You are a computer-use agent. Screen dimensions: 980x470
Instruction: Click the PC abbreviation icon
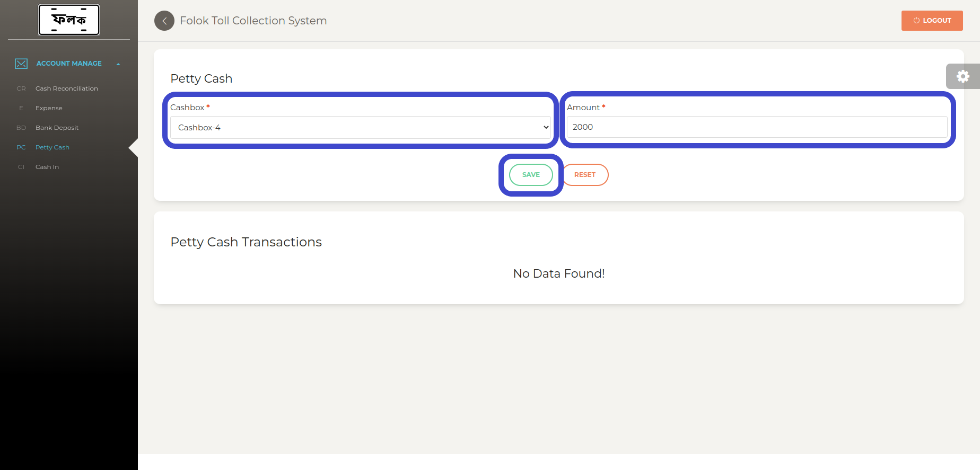pyautogui.click(x=21, y=147)
